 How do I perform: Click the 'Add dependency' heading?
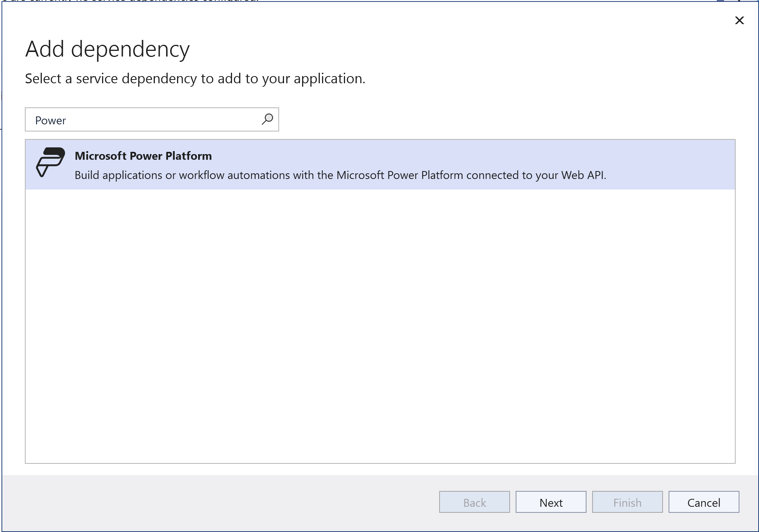[x=107, y=49]
